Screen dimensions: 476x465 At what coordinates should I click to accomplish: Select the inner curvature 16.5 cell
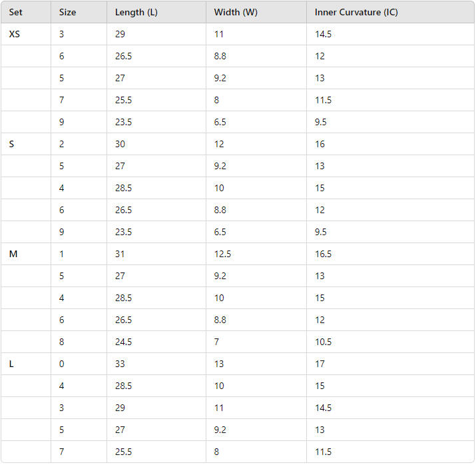323,254
